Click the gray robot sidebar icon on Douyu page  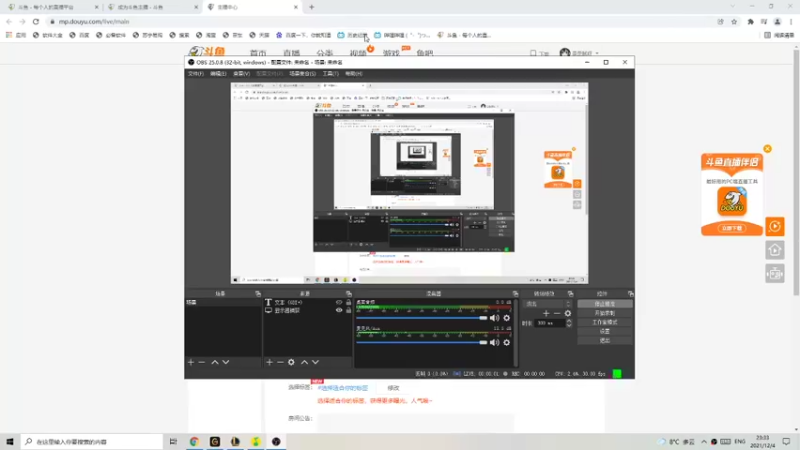point(774,274)
